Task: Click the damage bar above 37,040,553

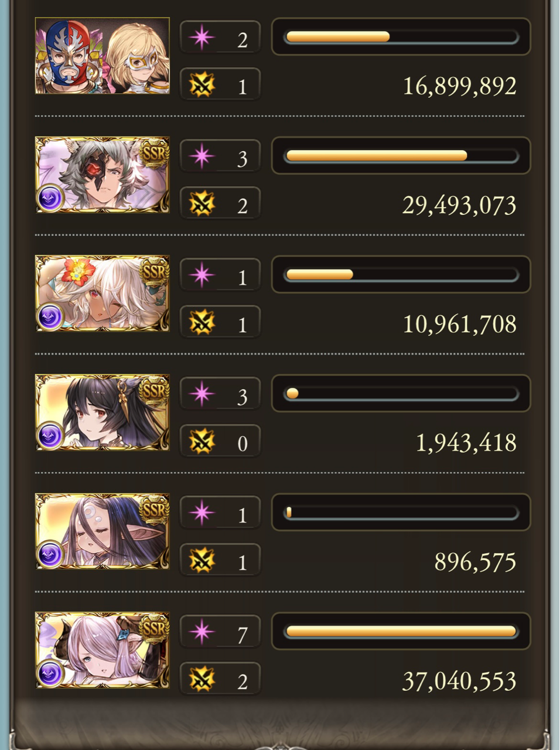Action: 401,631
